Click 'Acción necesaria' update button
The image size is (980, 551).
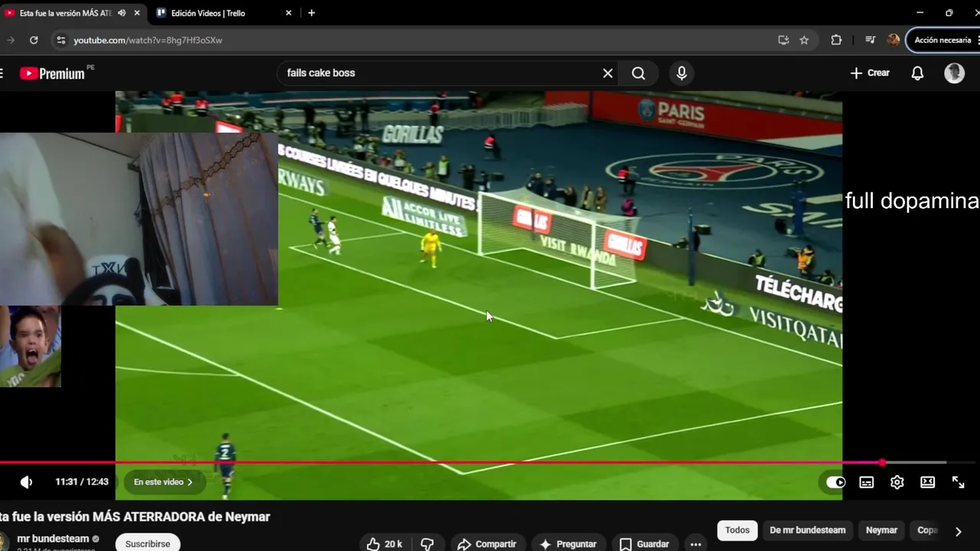coord(942,40)
